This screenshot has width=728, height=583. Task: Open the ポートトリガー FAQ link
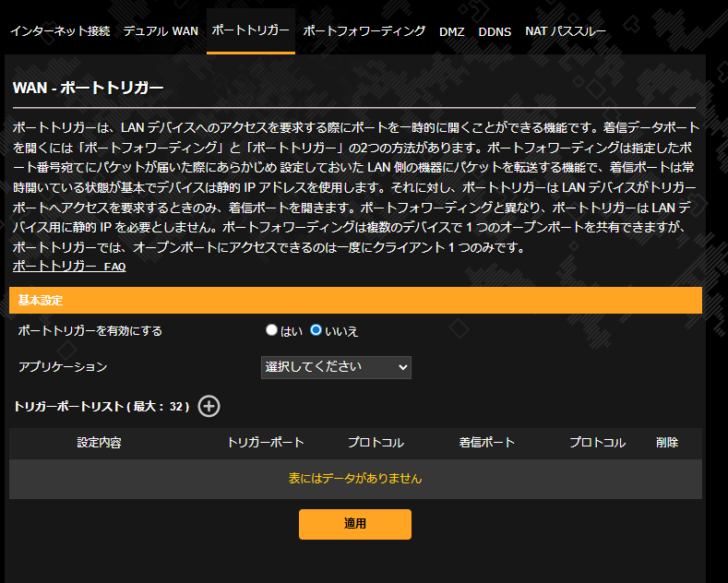pos(69,267)
